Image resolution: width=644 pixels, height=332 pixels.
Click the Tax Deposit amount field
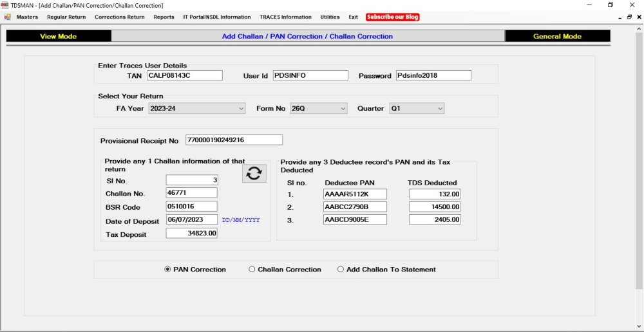192,233
